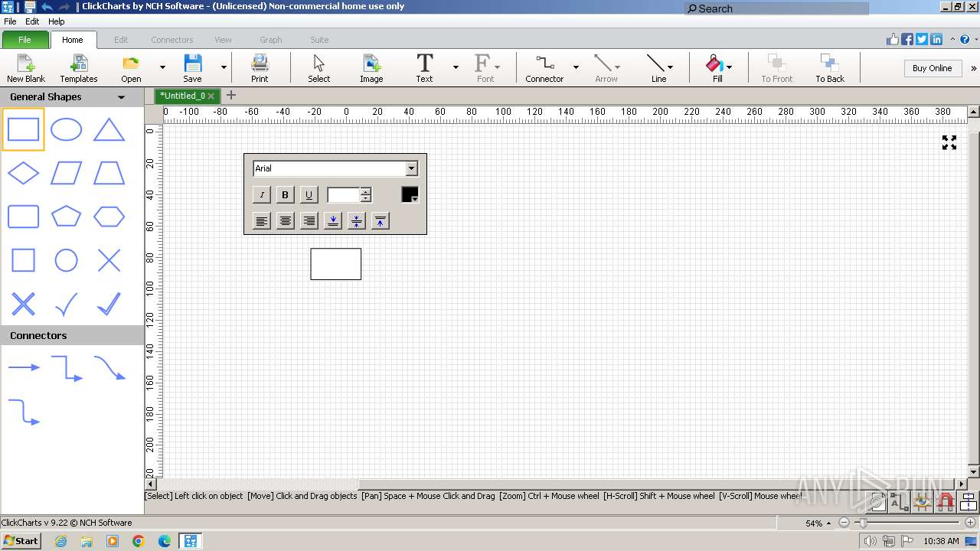Click the font size input field

pos(344,195)
